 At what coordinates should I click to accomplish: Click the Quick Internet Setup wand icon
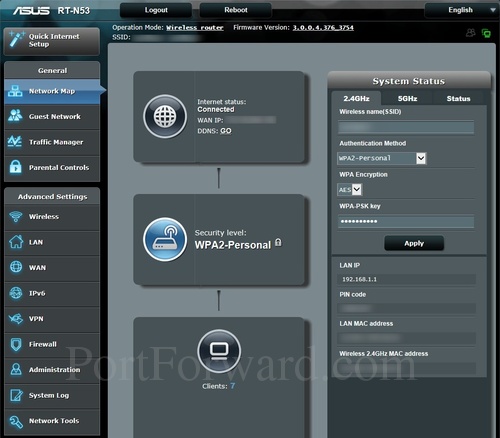[x=16, y=39]
